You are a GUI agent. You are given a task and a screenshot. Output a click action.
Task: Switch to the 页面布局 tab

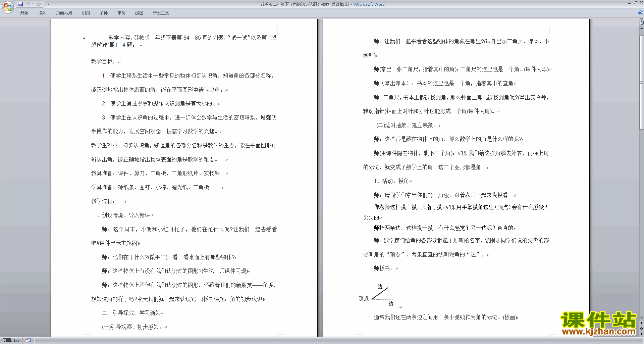(64, 13)
